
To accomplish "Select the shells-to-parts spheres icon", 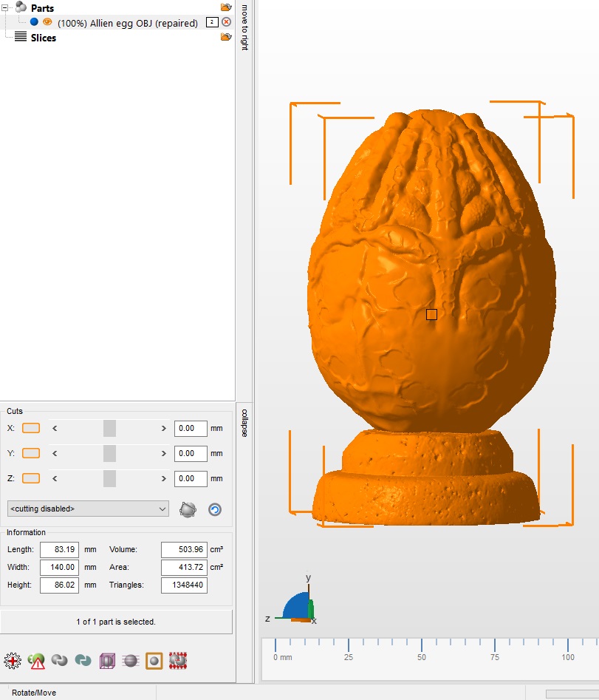I will pos(60,660).
